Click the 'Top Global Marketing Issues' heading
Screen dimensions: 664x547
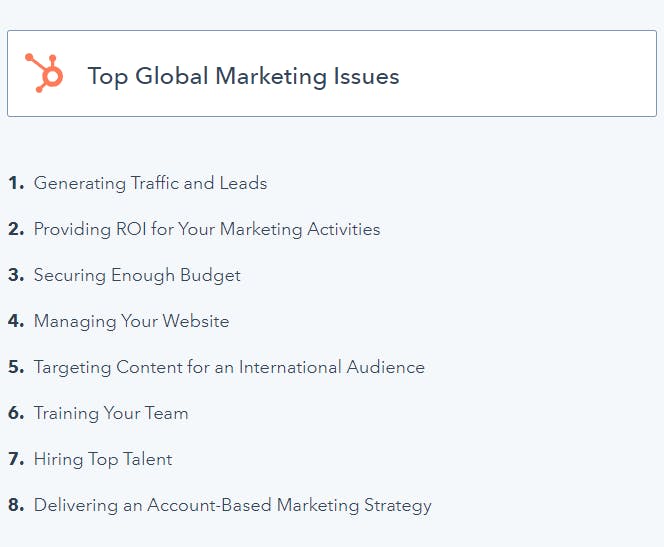243,76
